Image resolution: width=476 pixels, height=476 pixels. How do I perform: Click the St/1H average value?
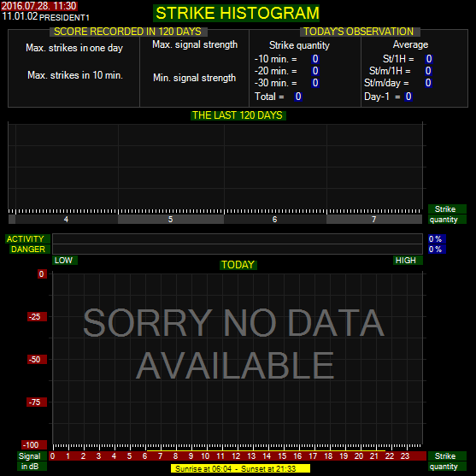click(x=429, y=59)
